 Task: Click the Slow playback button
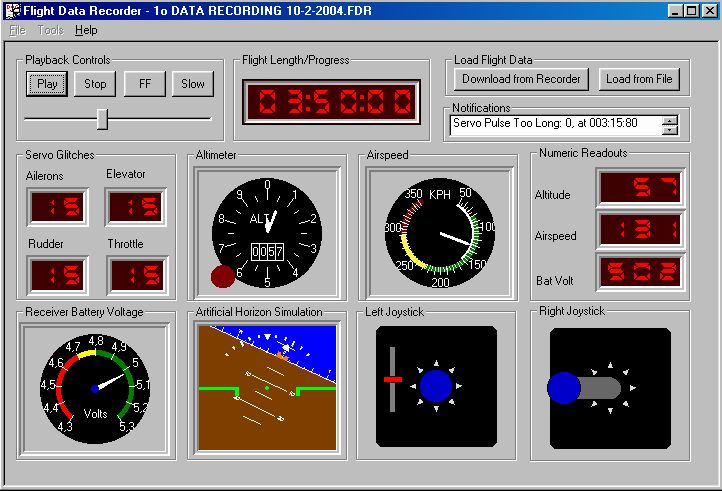pos(193,84)
